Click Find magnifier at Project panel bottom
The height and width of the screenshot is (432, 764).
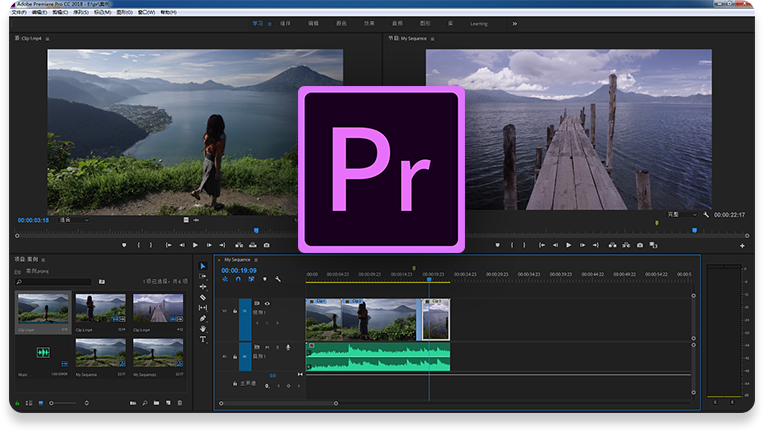point(145,403)
